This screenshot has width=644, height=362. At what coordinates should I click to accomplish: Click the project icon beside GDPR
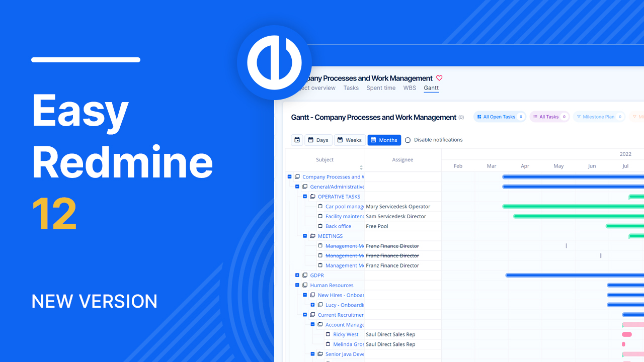(x=304, y=275)
